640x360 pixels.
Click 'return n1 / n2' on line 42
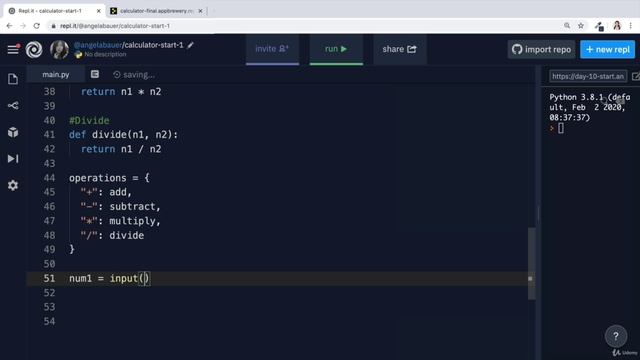point(121,149)
